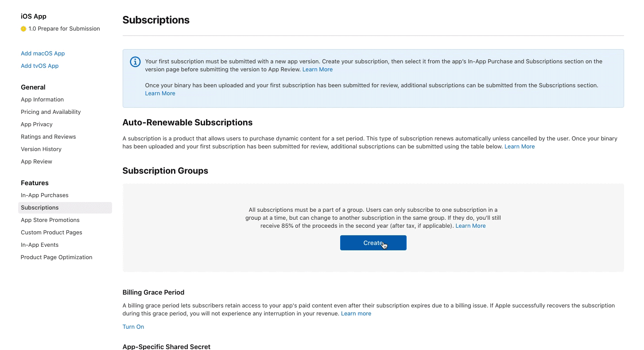Click Learn More in the Subscription Groups box
Viewport: 644px width, 350px height.
[470, 226]
